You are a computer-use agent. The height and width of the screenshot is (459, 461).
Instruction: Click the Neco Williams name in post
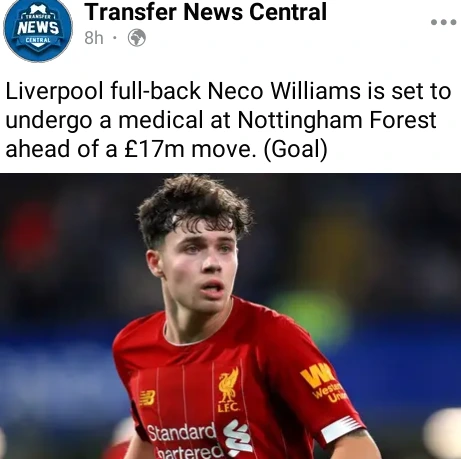click(x=284, y=91)
